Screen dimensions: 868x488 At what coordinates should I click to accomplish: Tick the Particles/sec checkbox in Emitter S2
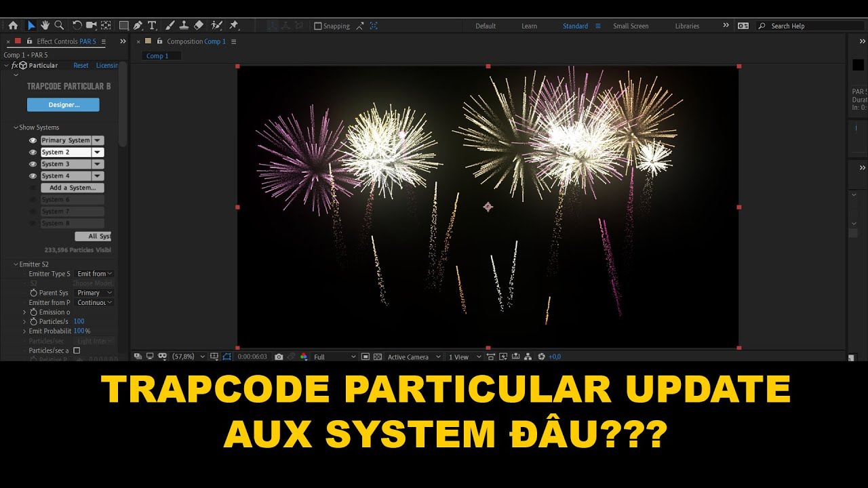[77, 350]
